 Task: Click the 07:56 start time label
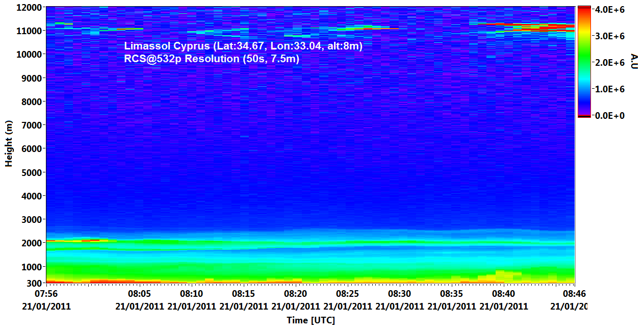click(46, 294)
